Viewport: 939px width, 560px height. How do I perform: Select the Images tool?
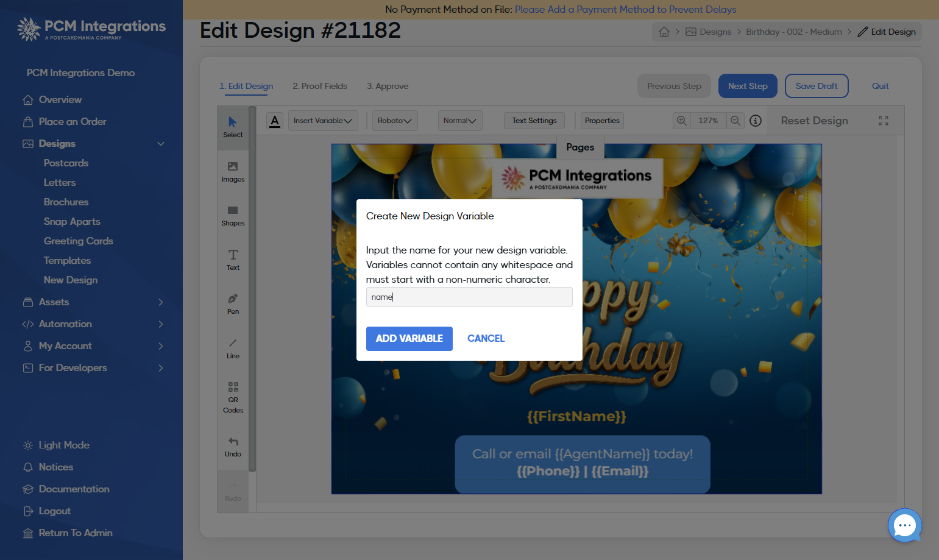233,172
